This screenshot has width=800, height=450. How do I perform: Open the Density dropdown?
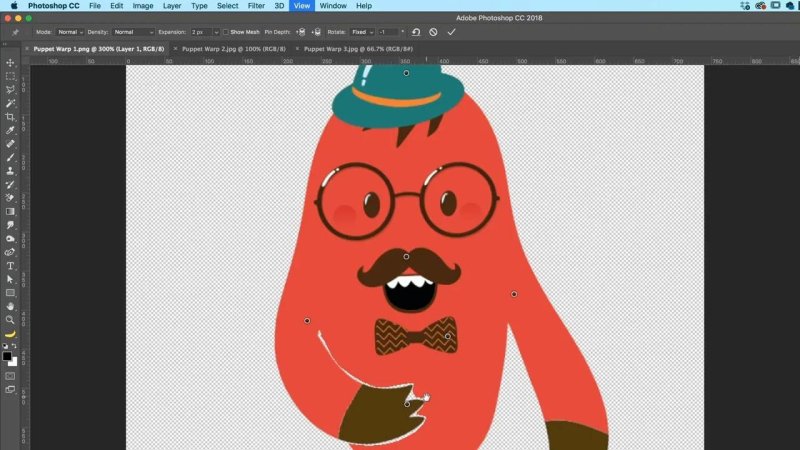[133, 32]
